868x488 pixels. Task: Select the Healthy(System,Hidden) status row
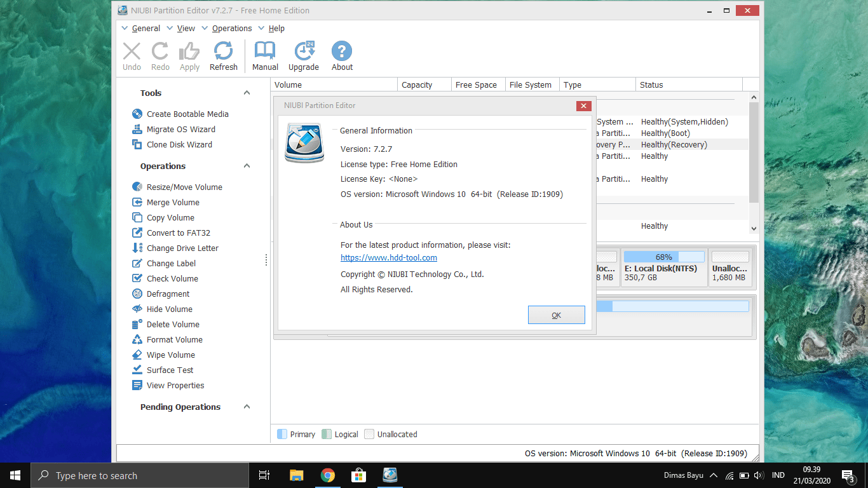coord(684,121)
